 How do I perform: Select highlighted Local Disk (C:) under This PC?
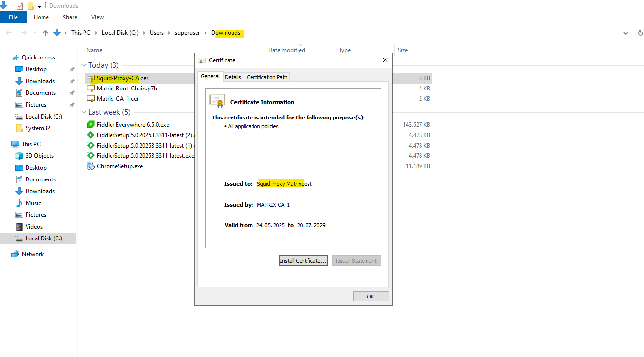pyautogui.click(x=38, y=238)
